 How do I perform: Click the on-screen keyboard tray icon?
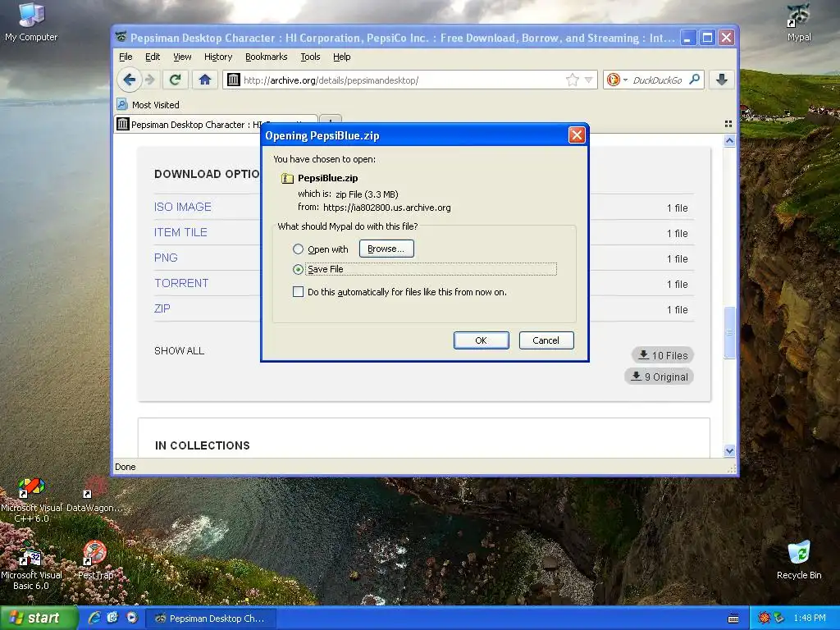coord(733,619)
